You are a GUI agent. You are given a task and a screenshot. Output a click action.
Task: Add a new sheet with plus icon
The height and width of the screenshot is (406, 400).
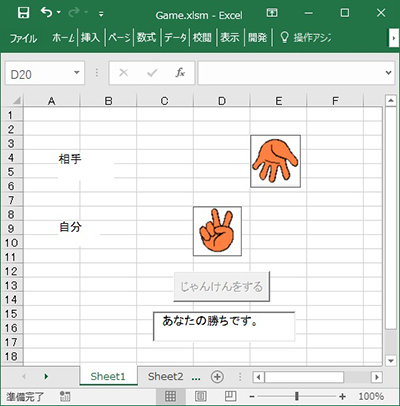tap(217, 377)
